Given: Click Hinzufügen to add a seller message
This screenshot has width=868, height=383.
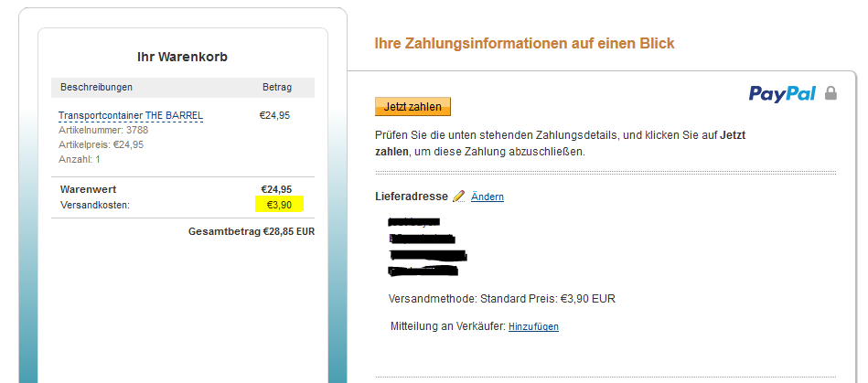Looking at the screenshot, I should 533,327.
